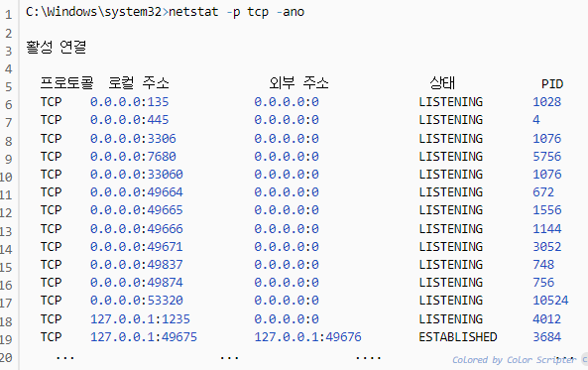Viewport: 588px width, 370px height.
Task: Select PID value "10524"
Action: tap(550, 301)
